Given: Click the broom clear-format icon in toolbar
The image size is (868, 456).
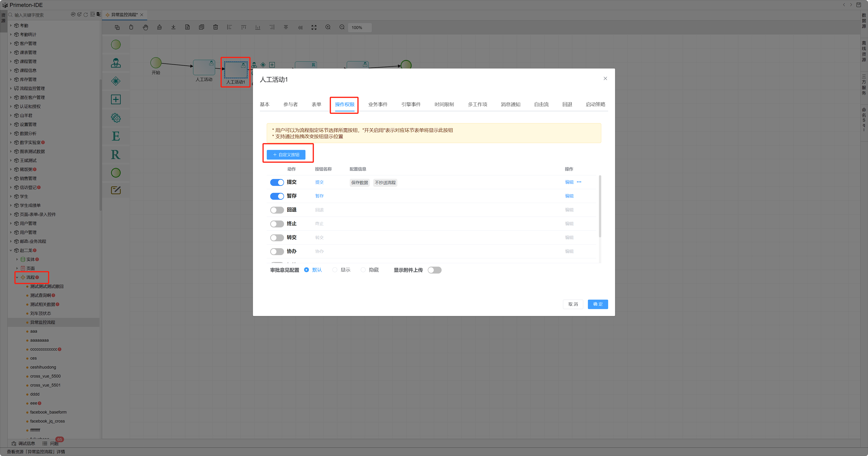Looking at the screenshot, I should (159, 27).
